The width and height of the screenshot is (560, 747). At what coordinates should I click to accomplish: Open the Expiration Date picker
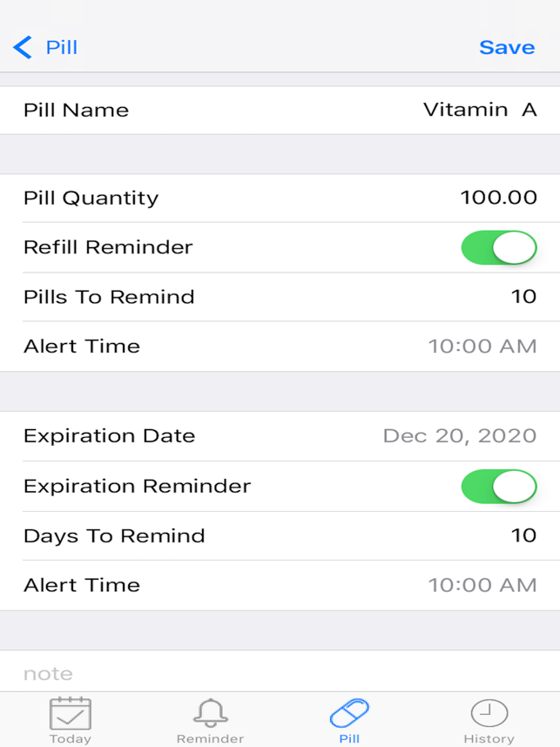click(462, 435)
